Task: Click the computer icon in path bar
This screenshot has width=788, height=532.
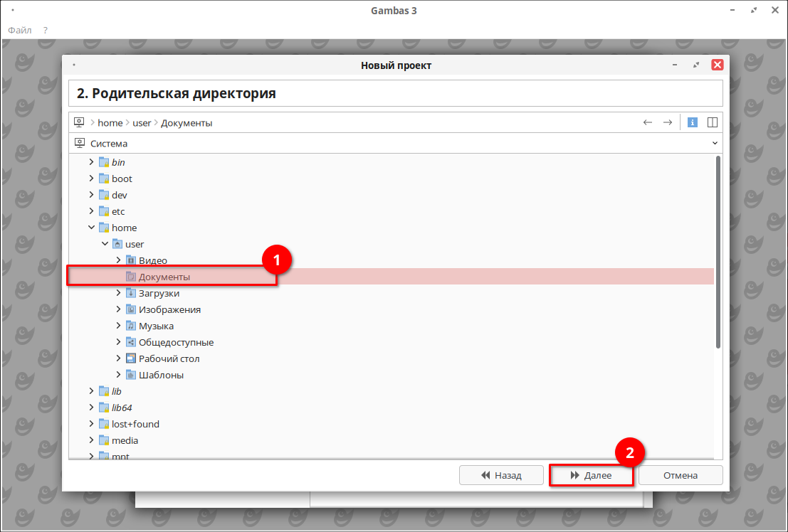Action: point(80,122)
